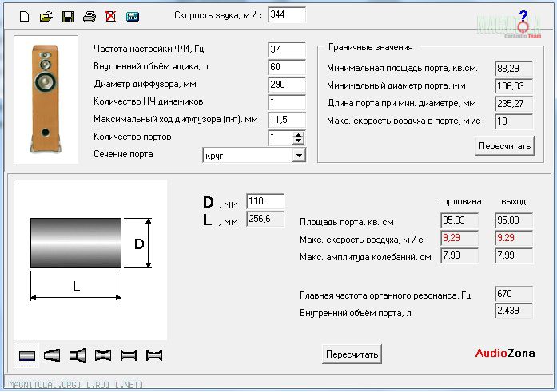Select the flared horn port shape

pyautogui.click(x=78, y=355)
